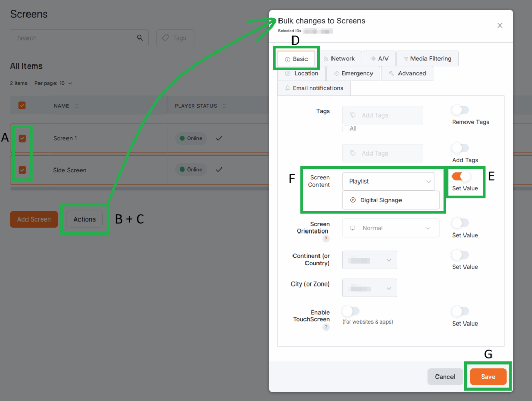Viewport: 532px width, 401px height.
Task: Turn off Screen Content Set Value toggle
Action: pos(460,177)
